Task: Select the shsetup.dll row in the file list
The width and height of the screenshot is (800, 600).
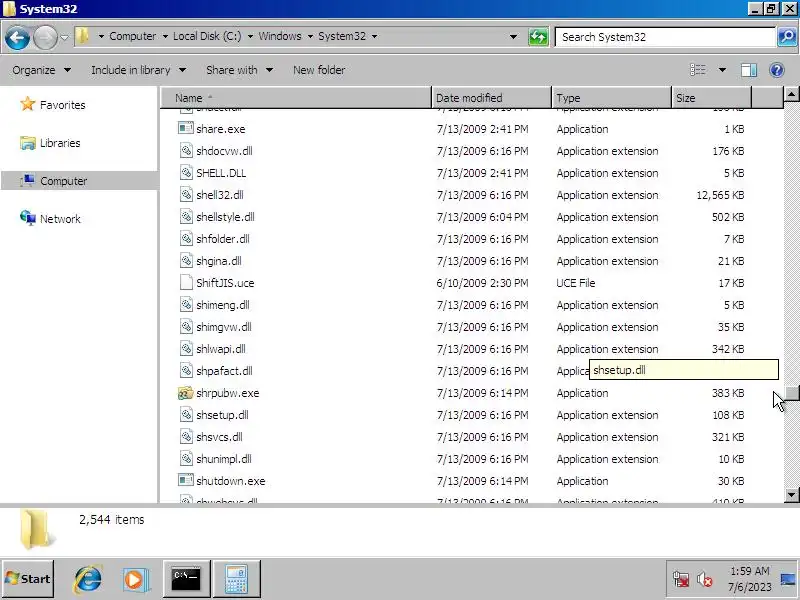Action: [x=461, y=415]
